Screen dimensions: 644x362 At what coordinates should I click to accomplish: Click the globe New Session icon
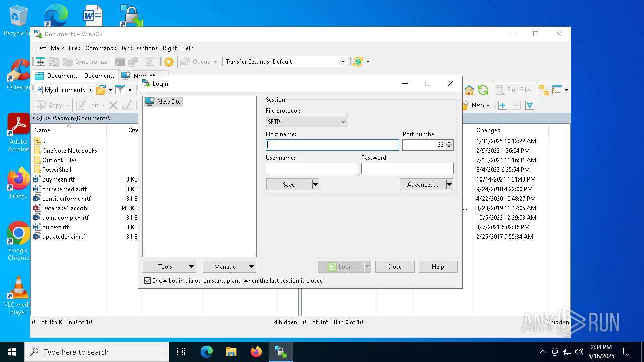pyautogui.click(x=358, y=62)
